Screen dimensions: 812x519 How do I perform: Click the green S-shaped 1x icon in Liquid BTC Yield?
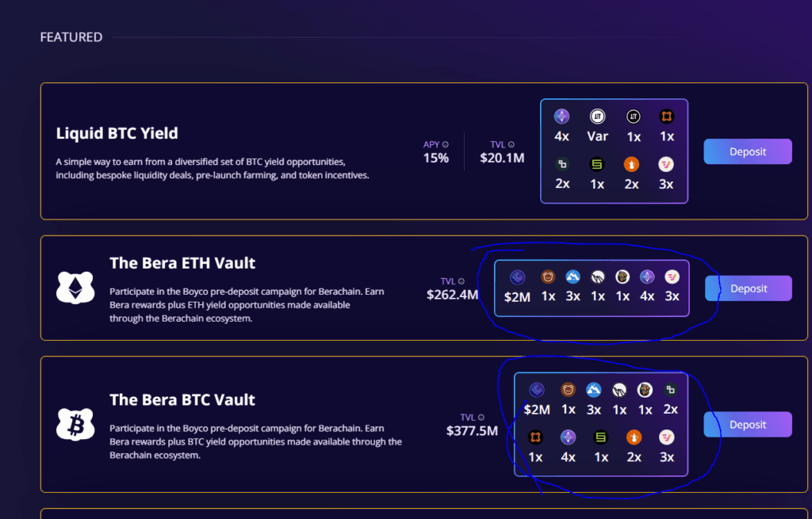click(x=597, y=165)
